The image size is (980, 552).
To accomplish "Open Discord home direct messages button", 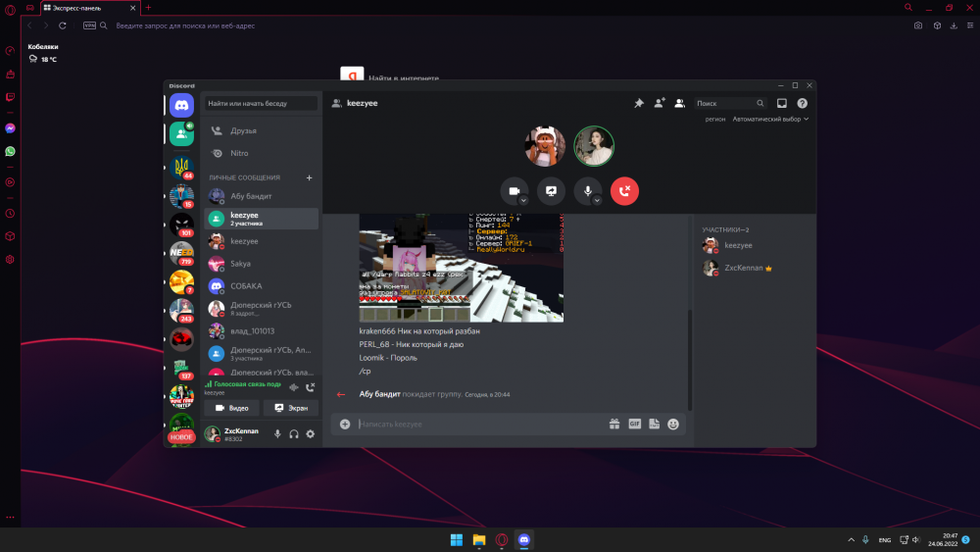I will (181, 105).
